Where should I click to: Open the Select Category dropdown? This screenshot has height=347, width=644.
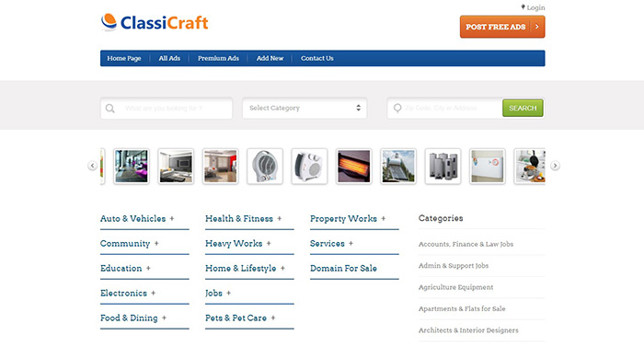click(x=305, y=108)
